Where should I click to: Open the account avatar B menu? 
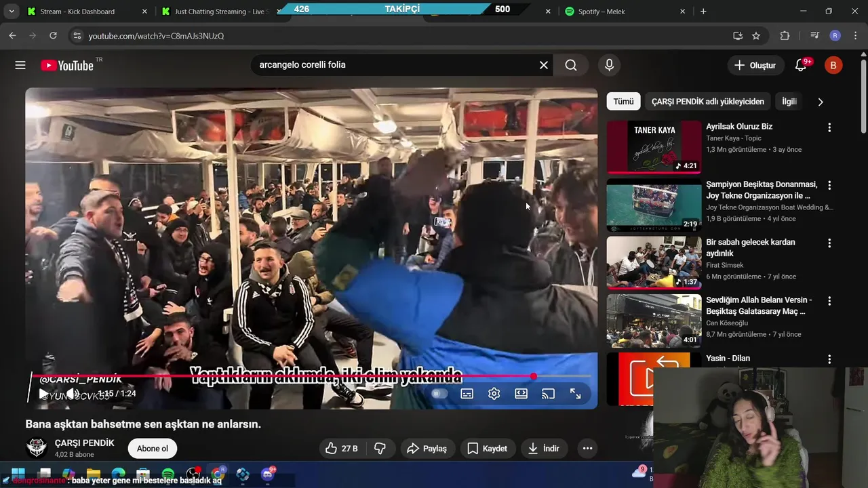833,65
